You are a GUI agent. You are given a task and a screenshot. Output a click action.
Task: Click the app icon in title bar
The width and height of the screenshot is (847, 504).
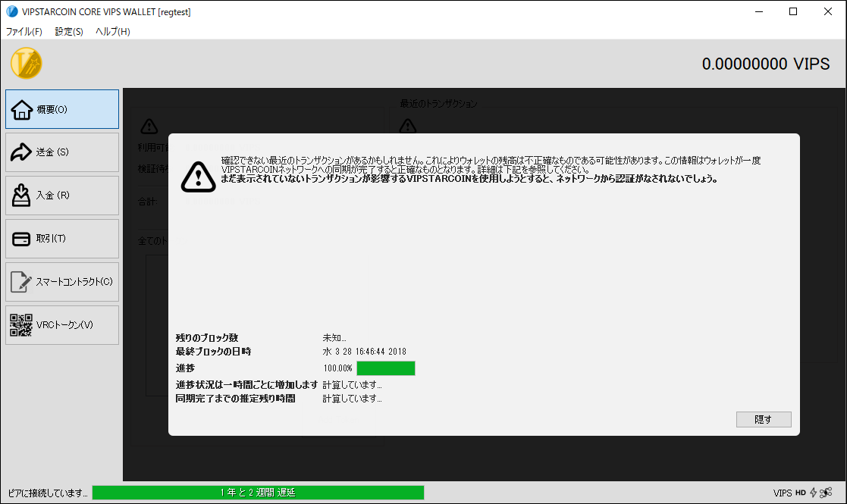pos(12,11)
